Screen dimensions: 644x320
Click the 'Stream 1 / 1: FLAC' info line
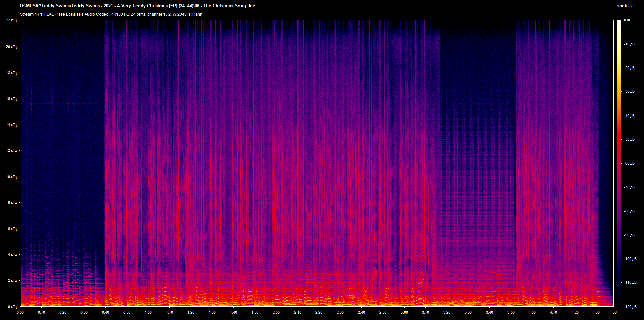click(x=111, y=14)
